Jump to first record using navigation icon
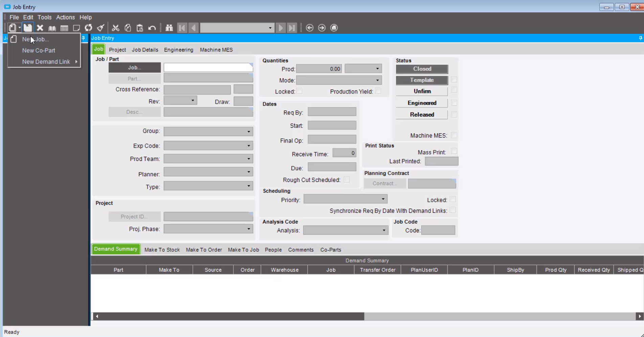This screenshot has width=644, height=337. [182, 28]
